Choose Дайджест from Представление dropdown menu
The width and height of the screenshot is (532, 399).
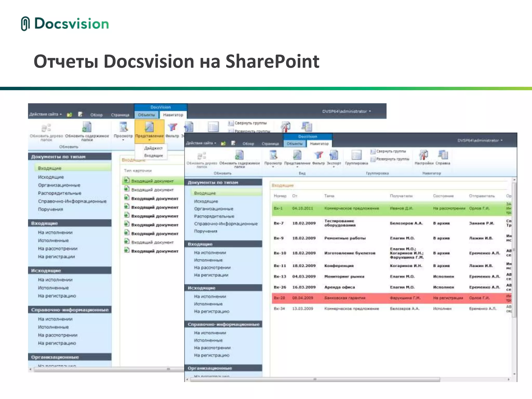click(x=153, y=148)
